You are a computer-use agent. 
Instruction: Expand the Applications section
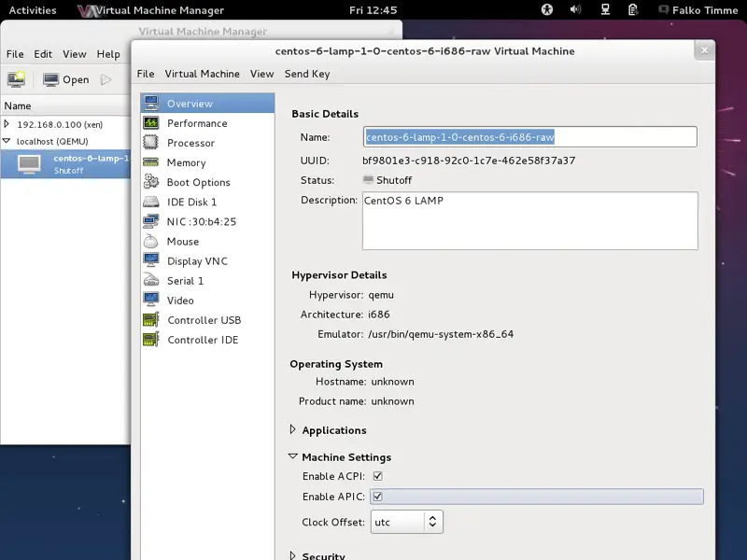(292, 429)
